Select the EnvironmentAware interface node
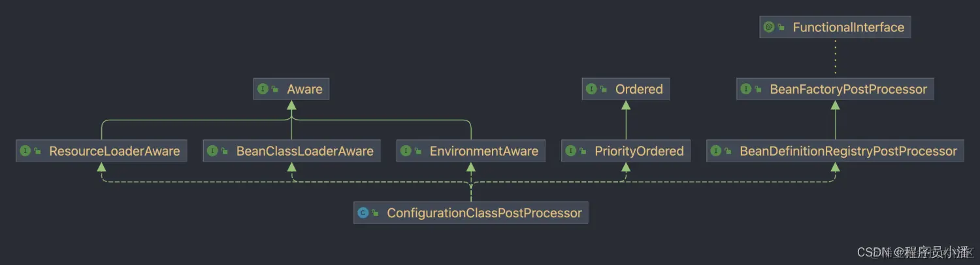The height and width of the screenshot is (265, 980). (483, 151)
